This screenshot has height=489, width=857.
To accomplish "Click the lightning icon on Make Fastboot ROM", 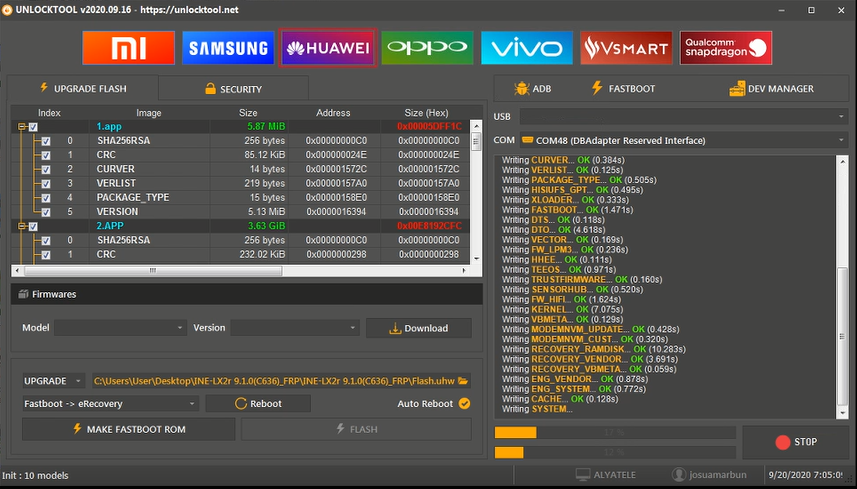I will (x=77, y=429).
